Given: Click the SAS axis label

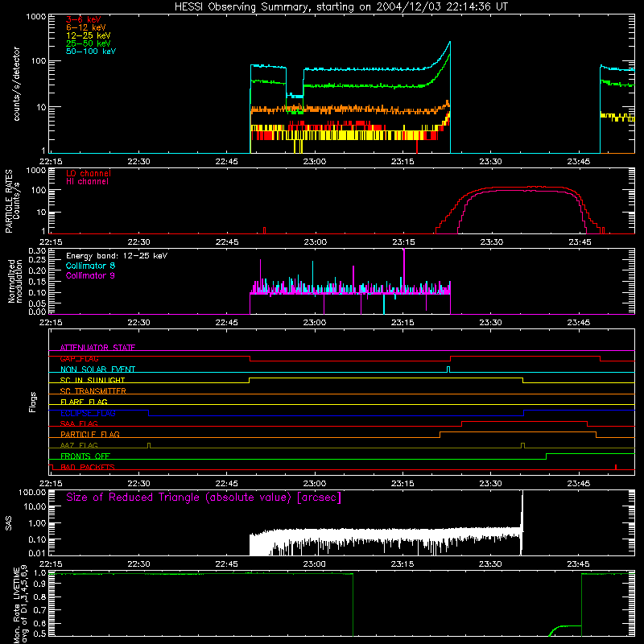Looking at the screenshot, I should [x=8, y=523].
